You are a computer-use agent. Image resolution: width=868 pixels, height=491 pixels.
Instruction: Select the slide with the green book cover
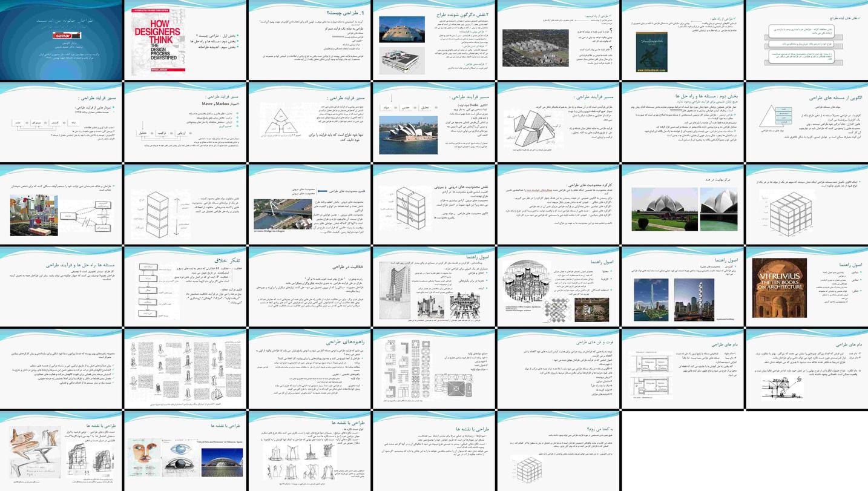682,40
